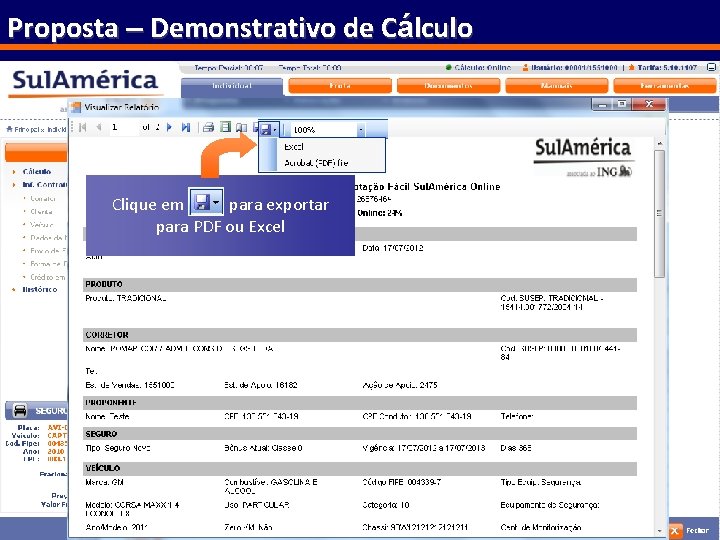Select Veículo in sidebar list
This screenshot has height=540, width=720.
[41, 225]
